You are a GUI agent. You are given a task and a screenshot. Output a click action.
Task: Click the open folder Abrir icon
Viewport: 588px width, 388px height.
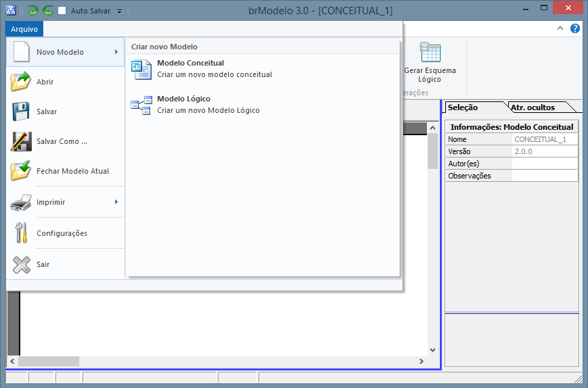pos(20,81)
